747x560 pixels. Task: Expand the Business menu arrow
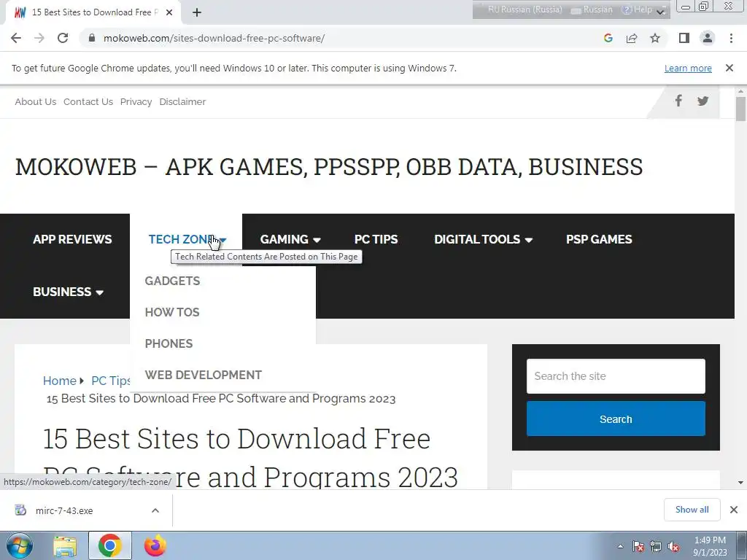[99, 292]
